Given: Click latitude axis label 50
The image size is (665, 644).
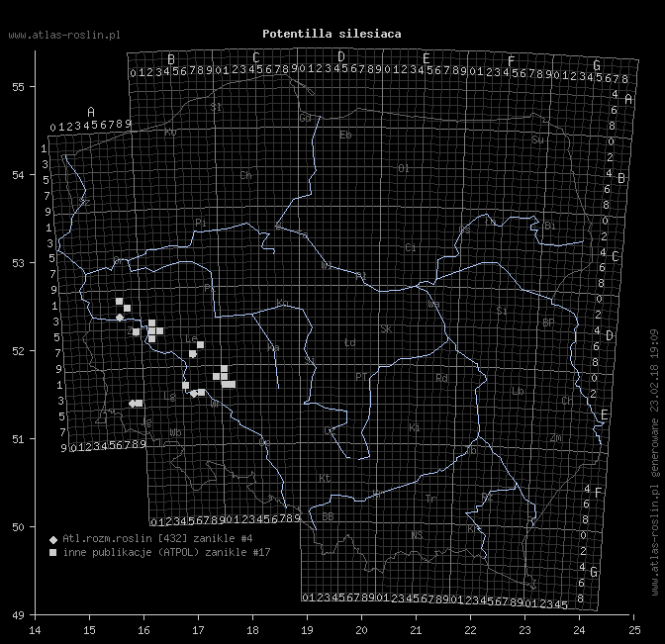Looking at the screenshot, I should [18, 527].
